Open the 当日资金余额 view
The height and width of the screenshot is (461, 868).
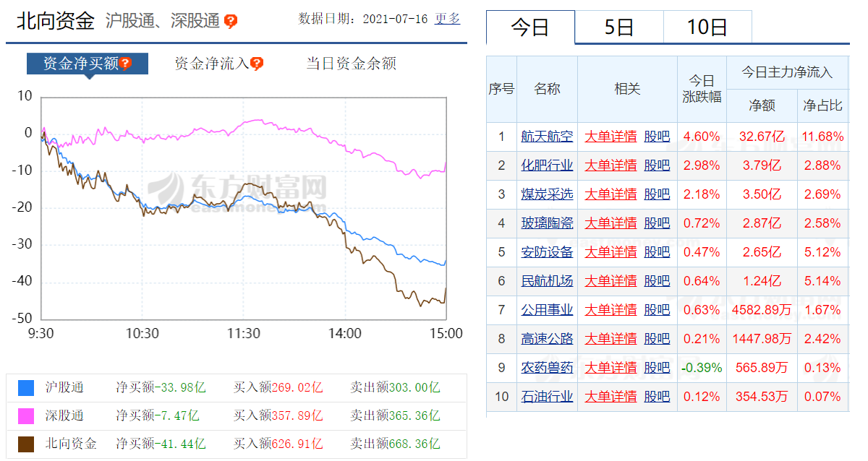352,64
